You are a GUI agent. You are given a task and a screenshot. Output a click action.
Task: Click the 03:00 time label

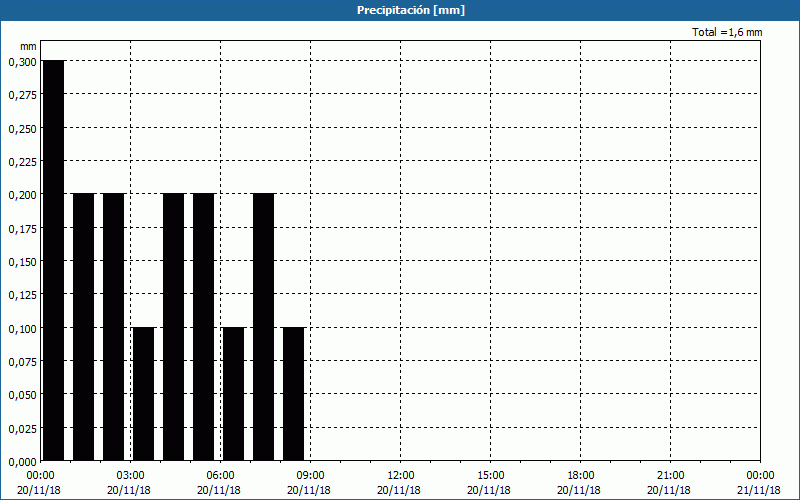pos(131,476)
